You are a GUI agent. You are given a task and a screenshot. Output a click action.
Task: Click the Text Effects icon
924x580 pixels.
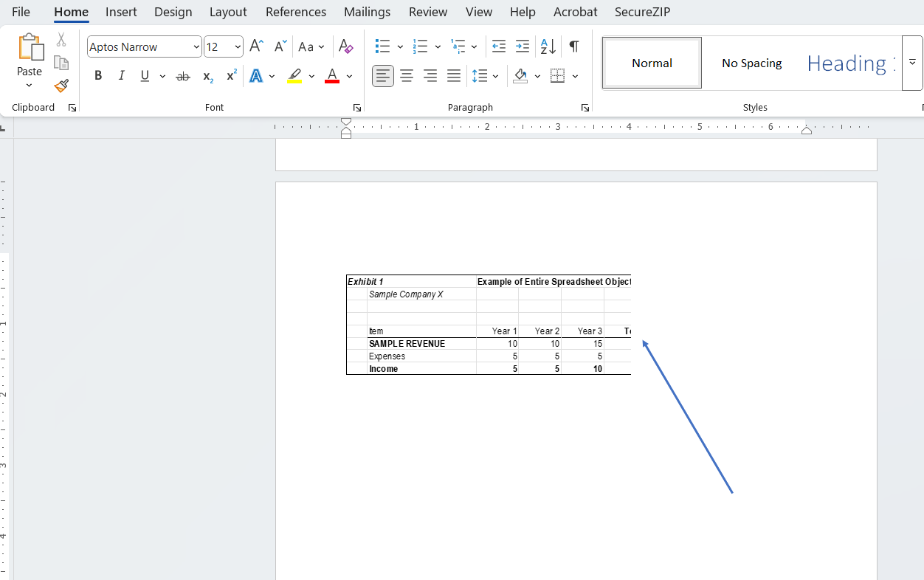(256, 75)
